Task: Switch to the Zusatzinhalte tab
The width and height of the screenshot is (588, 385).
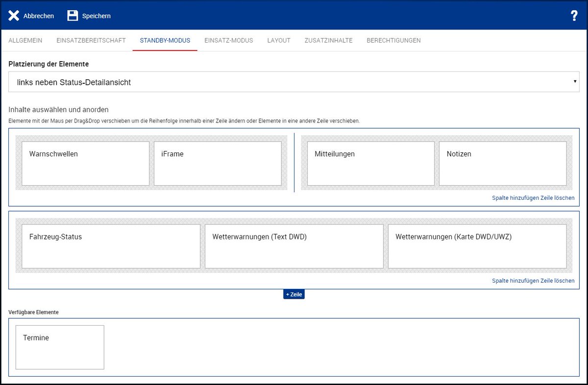Action: [328, 40]
